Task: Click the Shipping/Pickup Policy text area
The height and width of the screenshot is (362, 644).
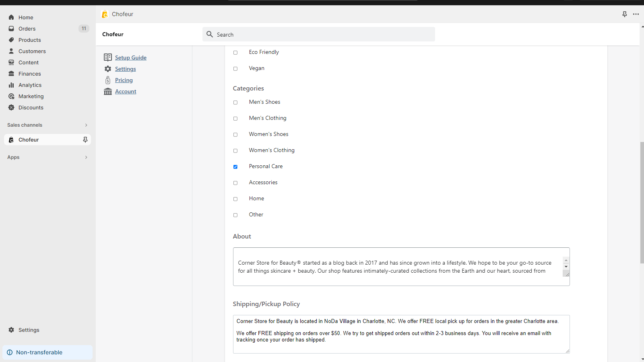Action: pos(401,334)
